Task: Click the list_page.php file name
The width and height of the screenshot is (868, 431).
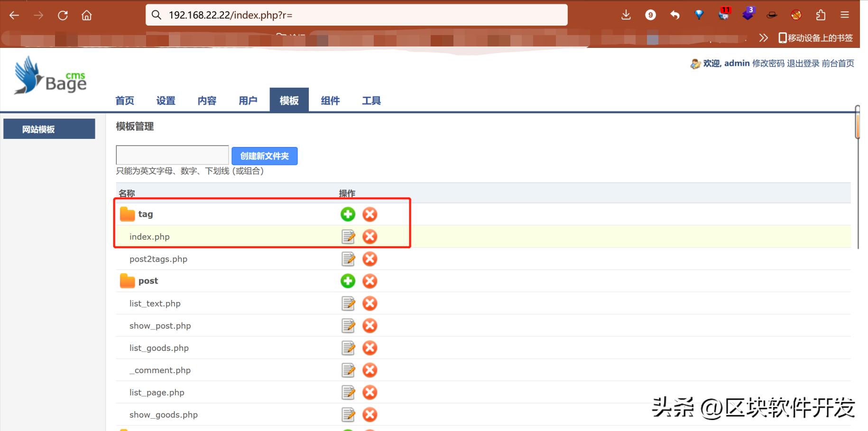Action: click(157, 393)
